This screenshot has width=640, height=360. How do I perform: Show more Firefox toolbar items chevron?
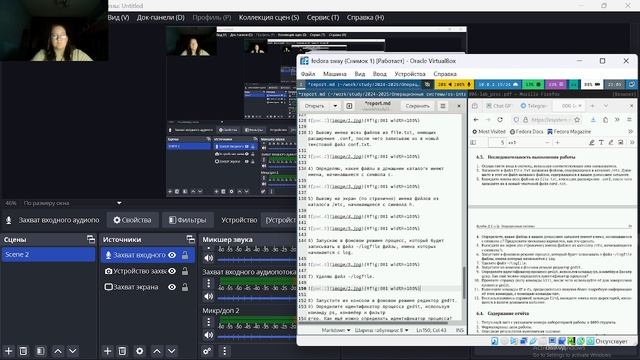click(x=617, y=120)
